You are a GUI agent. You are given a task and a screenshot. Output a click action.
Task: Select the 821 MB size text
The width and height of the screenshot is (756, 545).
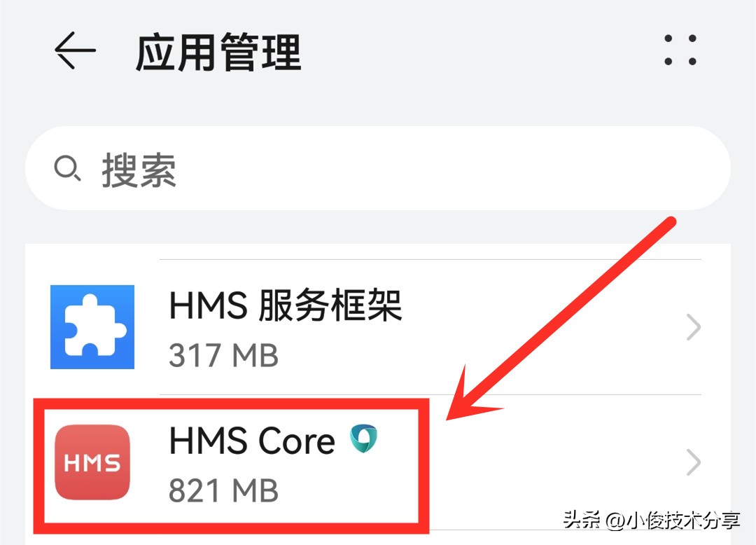tap(224, 490)
